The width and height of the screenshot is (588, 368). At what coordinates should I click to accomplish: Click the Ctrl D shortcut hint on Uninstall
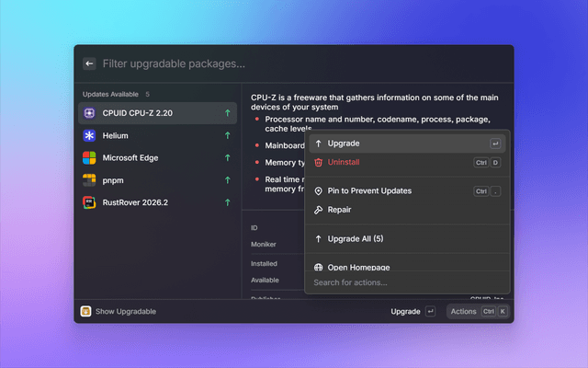click(x=487, y=162)
